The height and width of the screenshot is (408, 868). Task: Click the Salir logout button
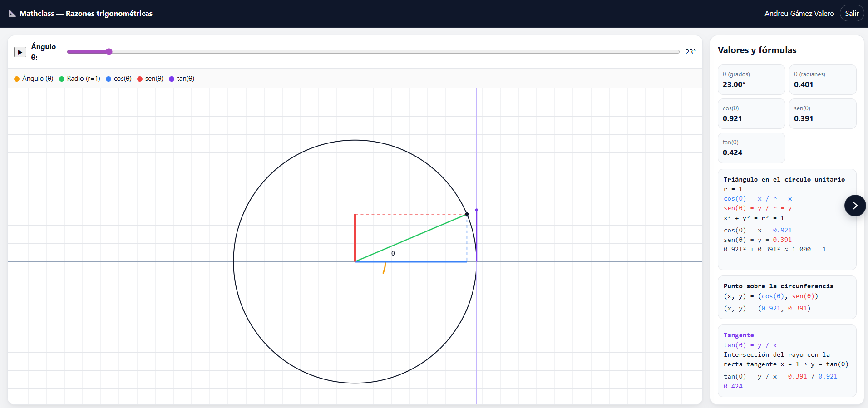click(x=852, y=14)
